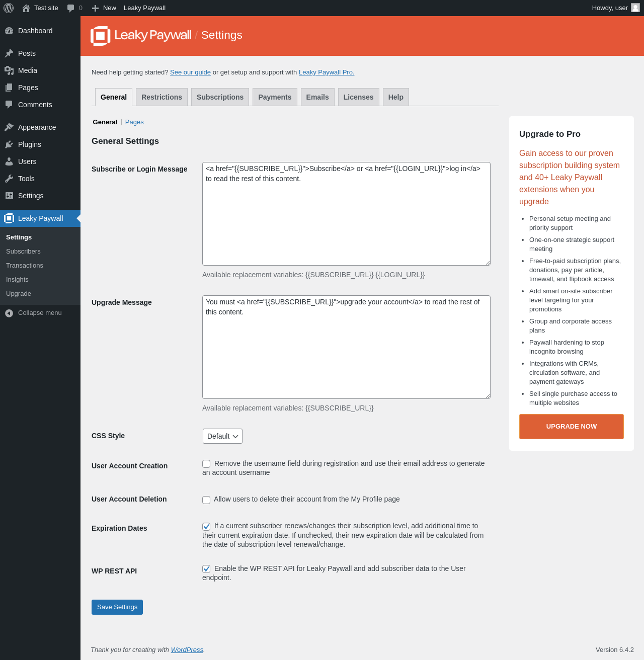Go to the Licenses tab

point(358,97)
